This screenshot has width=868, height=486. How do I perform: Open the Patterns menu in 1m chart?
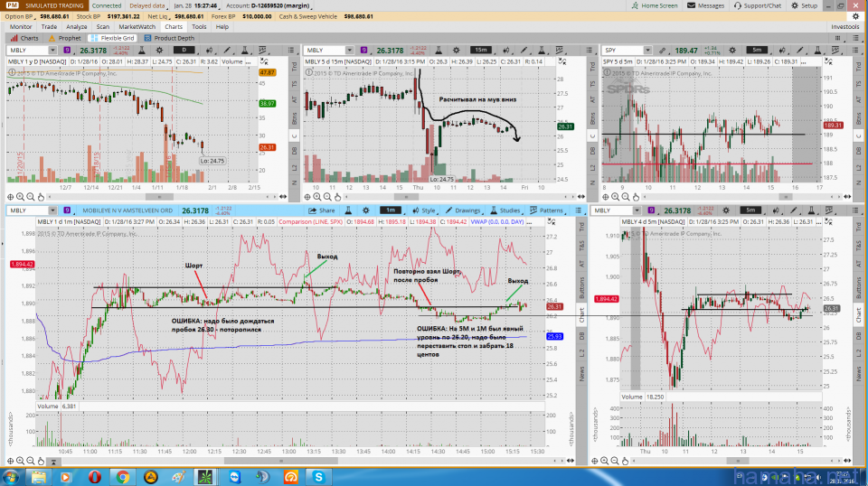546,210
